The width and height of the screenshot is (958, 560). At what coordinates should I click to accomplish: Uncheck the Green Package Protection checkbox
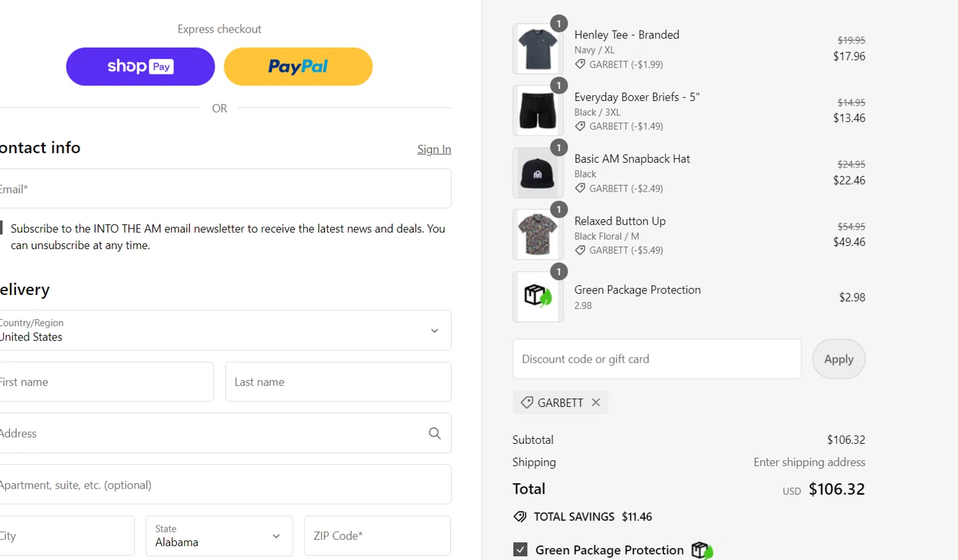[x=521, y=550]
